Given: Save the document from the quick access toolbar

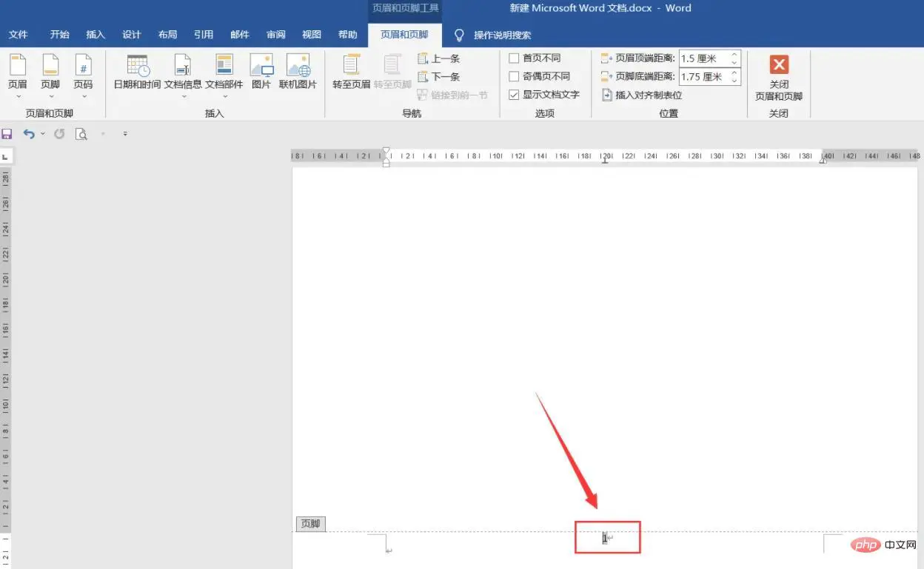Looking at the screenshot, I should [x=7, y=134].
